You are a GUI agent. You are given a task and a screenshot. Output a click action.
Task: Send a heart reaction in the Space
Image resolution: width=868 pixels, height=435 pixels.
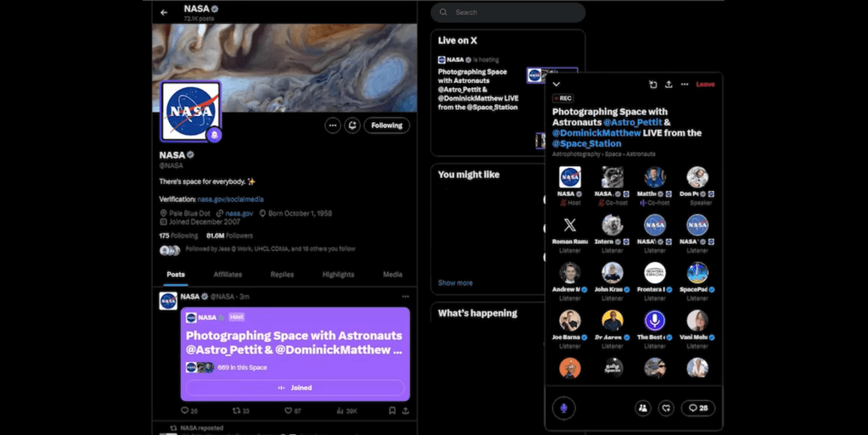[666, 408]
